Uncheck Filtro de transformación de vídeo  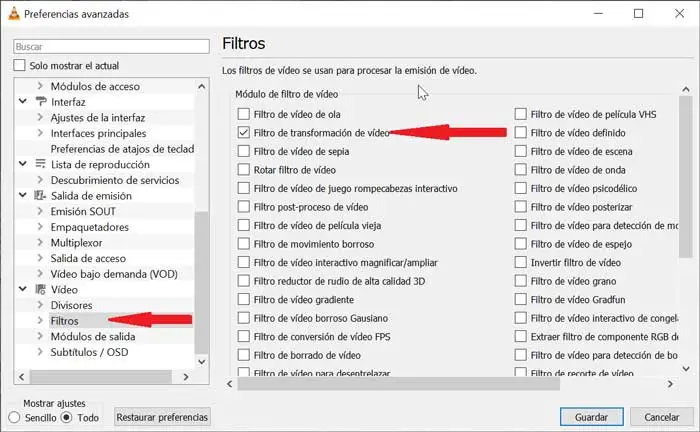[x=244, y=132]
